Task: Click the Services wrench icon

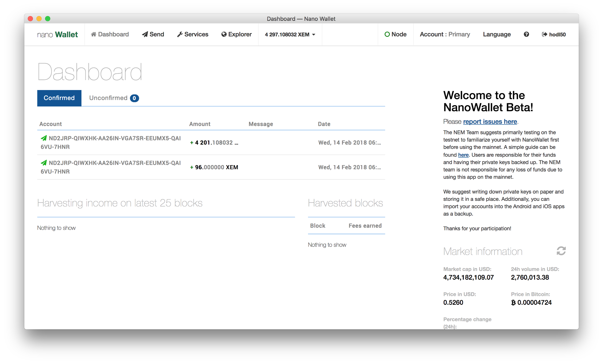Action: coord(180,34)
